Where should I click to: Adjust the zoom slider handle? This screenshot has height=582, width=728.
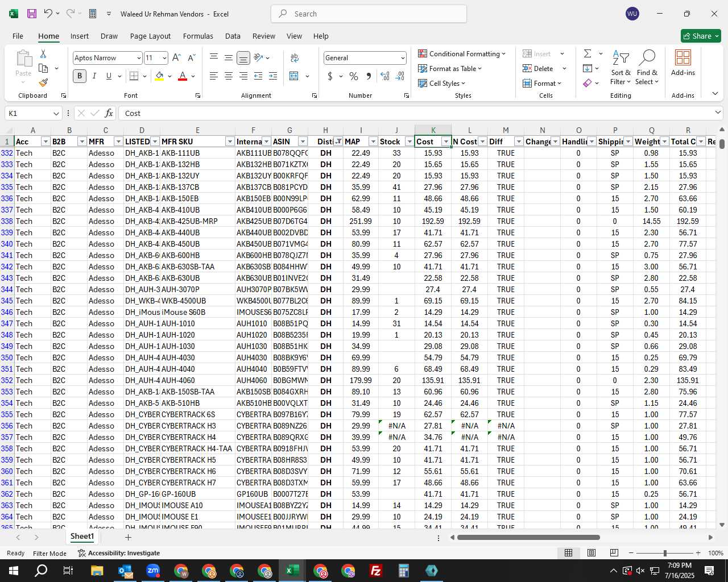(665, 553)
